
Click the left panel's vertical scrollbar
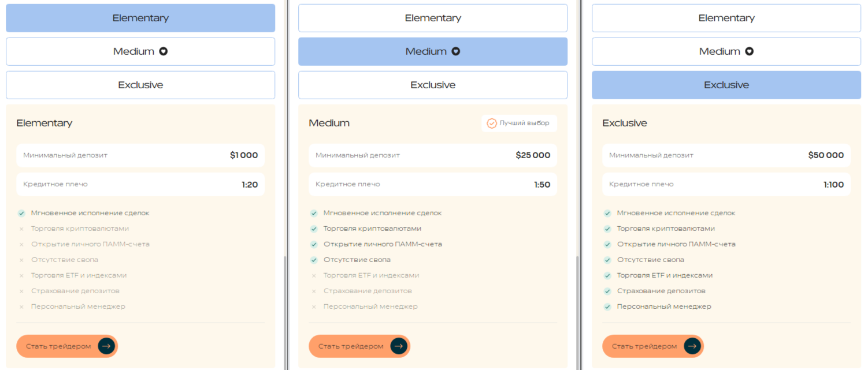point(284,312)
